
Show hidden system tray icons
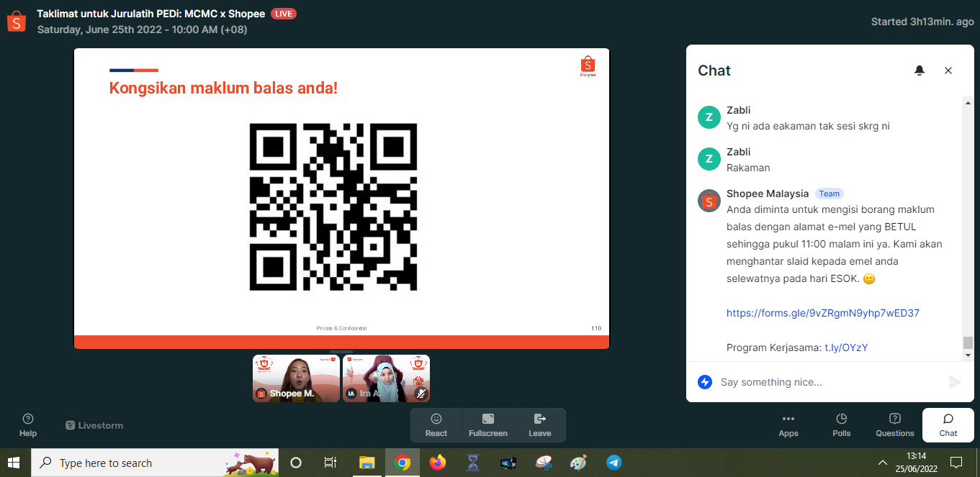click(x=882, y=463)
